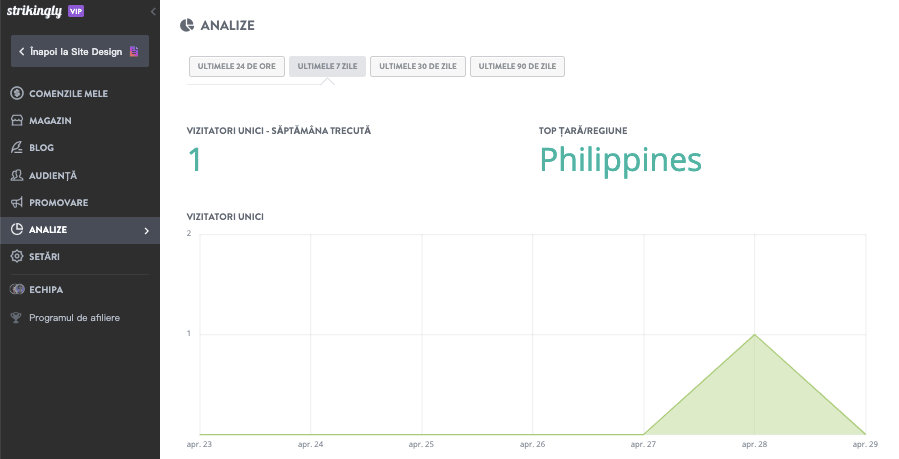
Task: Click the Setări gear icon
Action: [x=16, y=257]
